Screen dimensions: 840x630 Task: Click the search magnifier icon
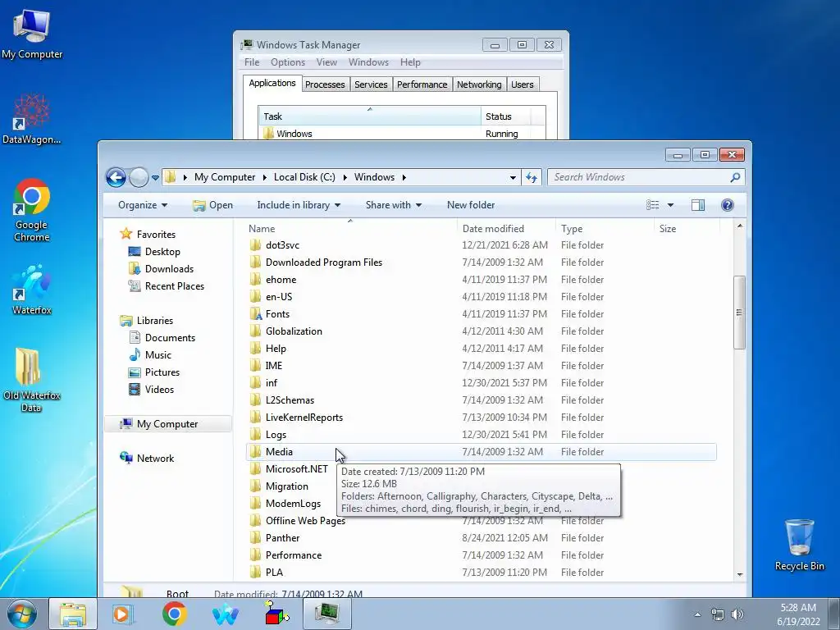coord(735,177)
